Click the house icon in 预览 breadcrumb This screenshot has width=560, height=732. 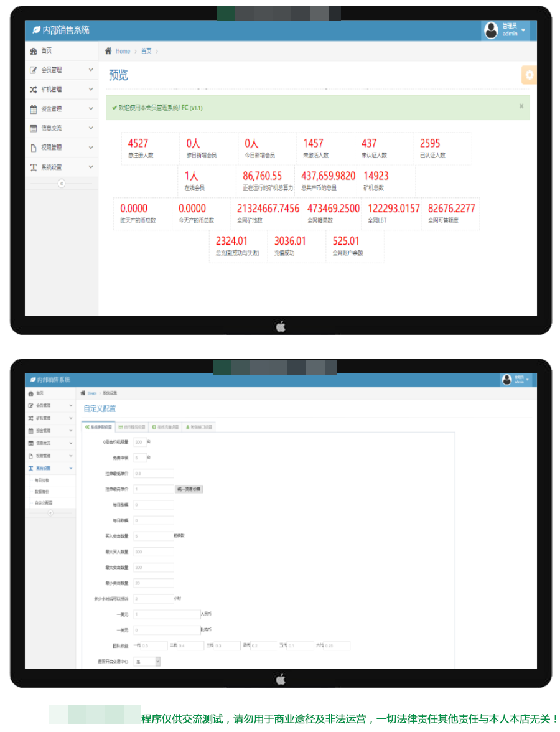pyautogui.click(x=108, y=50)
